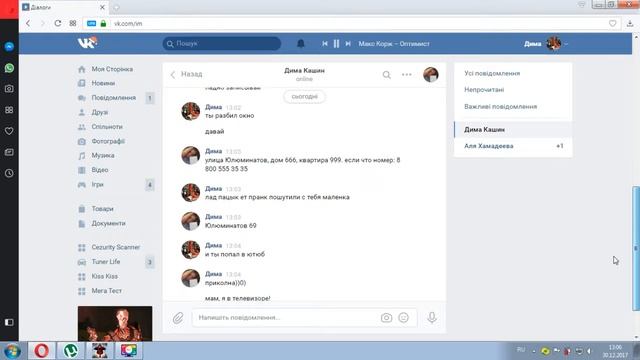
Task: Toggle Opera sidebar panel button
Action: pyautogui.click(x=9, y=322)
